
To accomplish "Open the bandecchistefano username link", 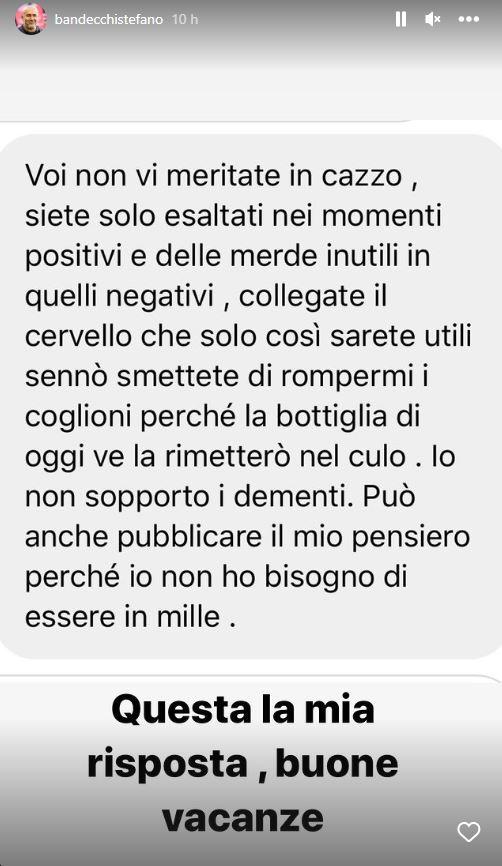I will point(109,19).
